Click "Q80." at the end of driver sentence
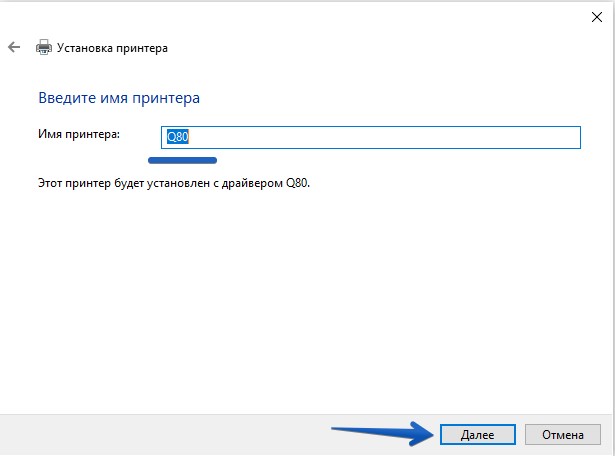This screenshot has width=615, height=456. click(299, 184)
